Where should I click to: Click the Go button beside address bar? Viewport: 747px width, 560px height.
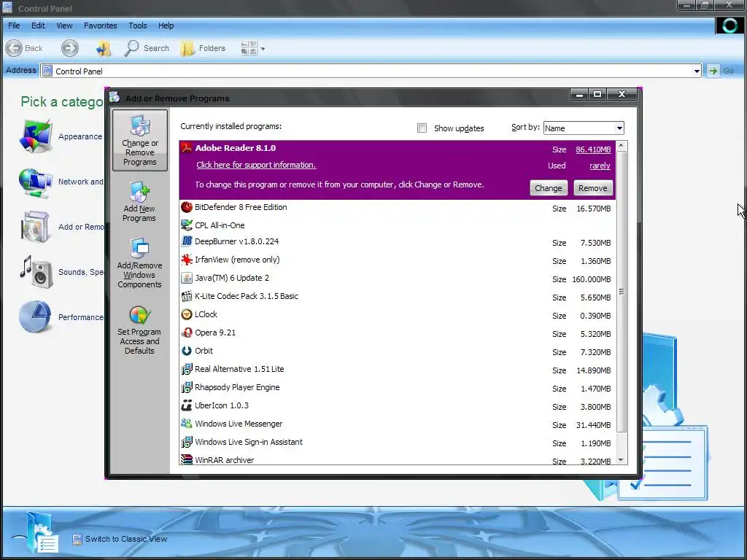(x=721, y=71)
